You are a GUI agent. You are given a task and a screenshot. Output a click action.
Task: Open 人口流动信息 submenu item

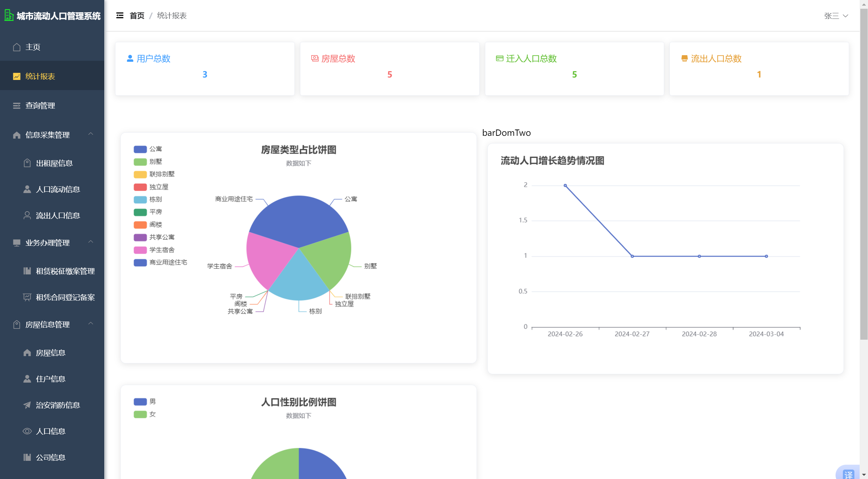52,189
